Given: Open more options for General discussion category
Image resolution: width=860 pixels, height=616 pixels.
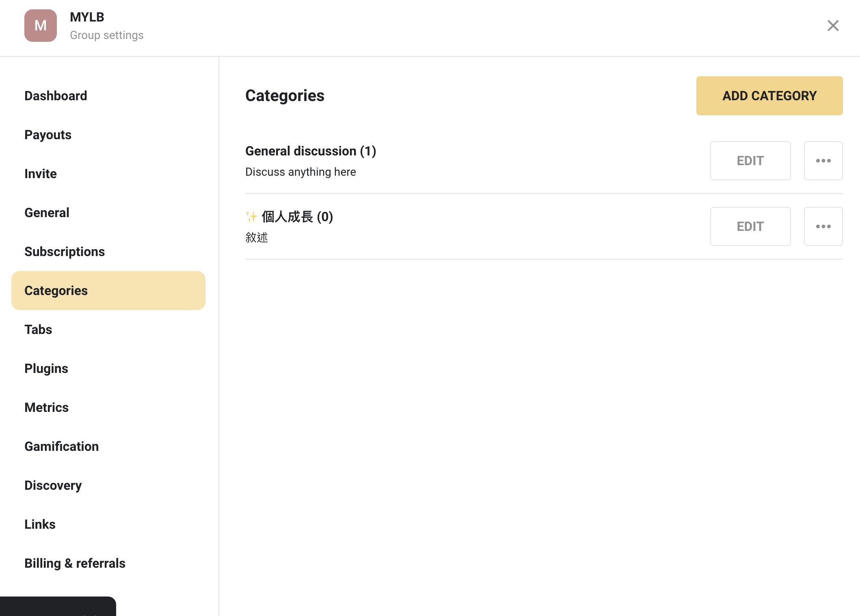Looking at the screenshot, I should click(x=823, y=161).
